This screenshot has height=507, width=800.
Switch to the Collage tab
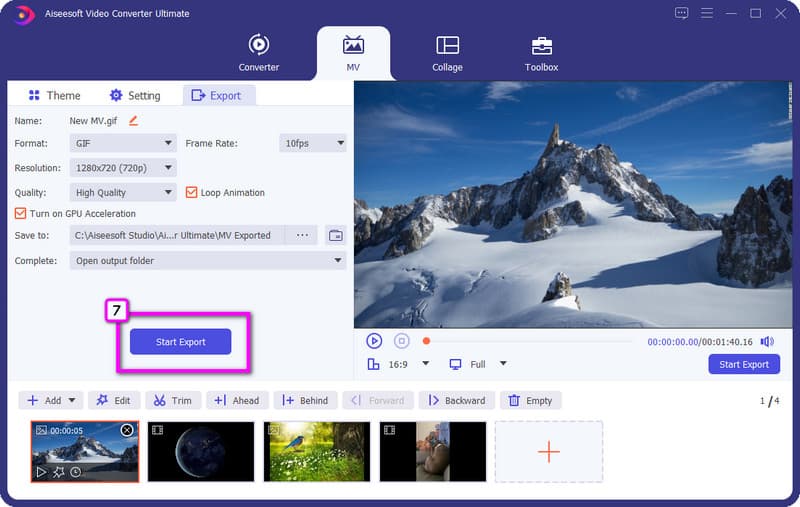point(447,54)
